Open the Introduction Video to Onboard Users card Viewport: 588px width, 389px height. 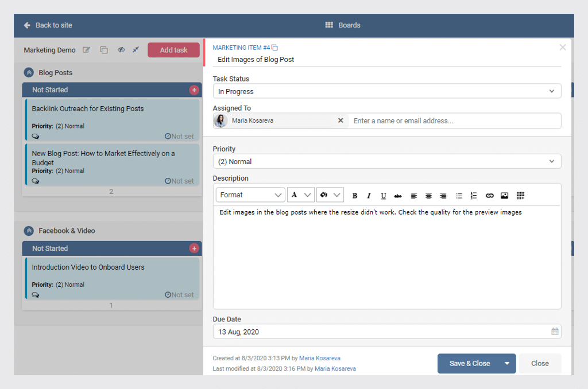(112, 278)
